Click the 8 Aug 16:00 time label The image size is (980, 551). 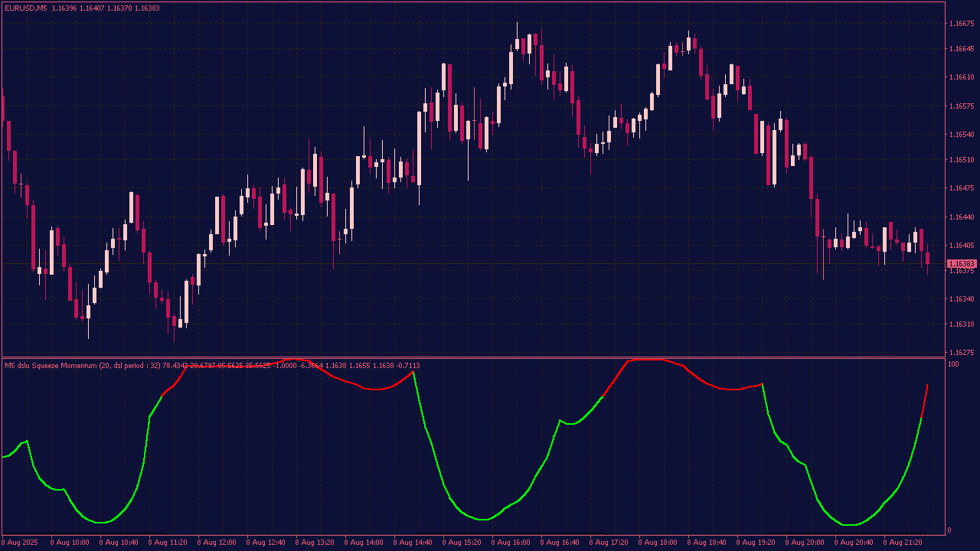511,542
